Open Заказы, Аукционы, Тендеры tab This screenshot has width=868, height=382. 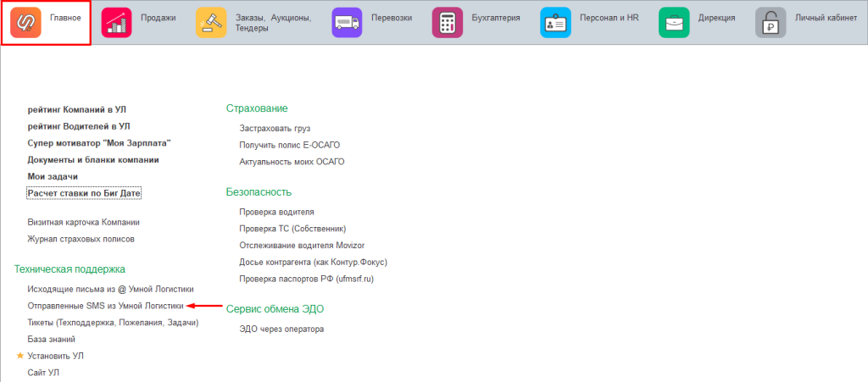point(256,23)
